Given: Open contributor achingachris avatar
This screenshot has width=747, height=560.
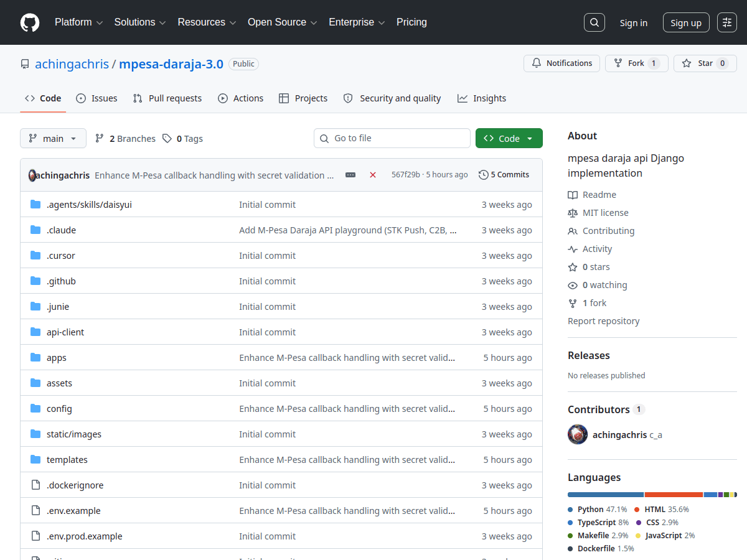Looking at the screenshot, I should click(x=578, y=434).
